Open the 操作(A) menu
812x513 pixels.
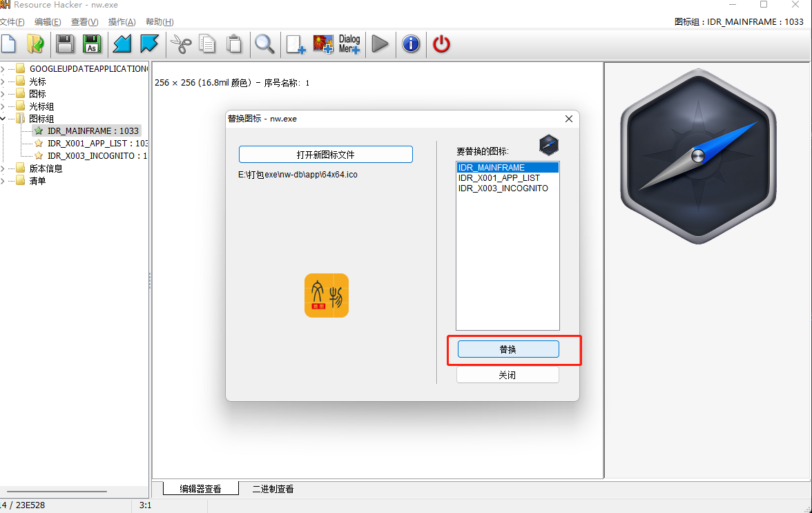122,21
